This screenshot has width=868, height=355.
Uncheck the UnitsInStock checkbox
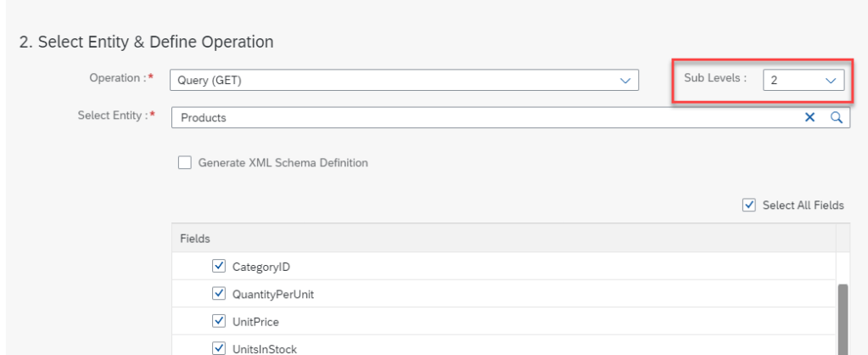pos(217,348)
